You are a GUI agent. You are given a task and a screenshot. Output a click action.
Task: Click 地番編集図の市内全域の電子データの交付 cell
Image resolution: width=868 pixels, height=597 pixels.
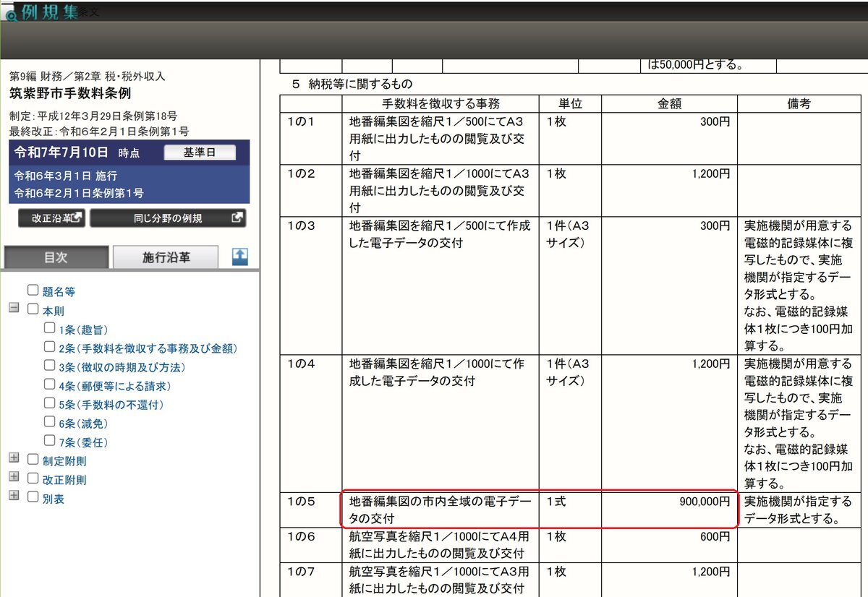point(440,509)
